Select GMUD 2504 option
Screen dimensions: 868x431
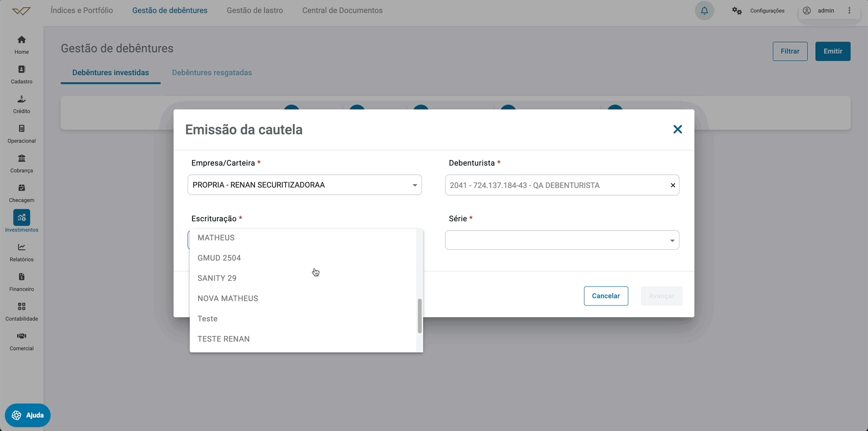click(303, 258)
